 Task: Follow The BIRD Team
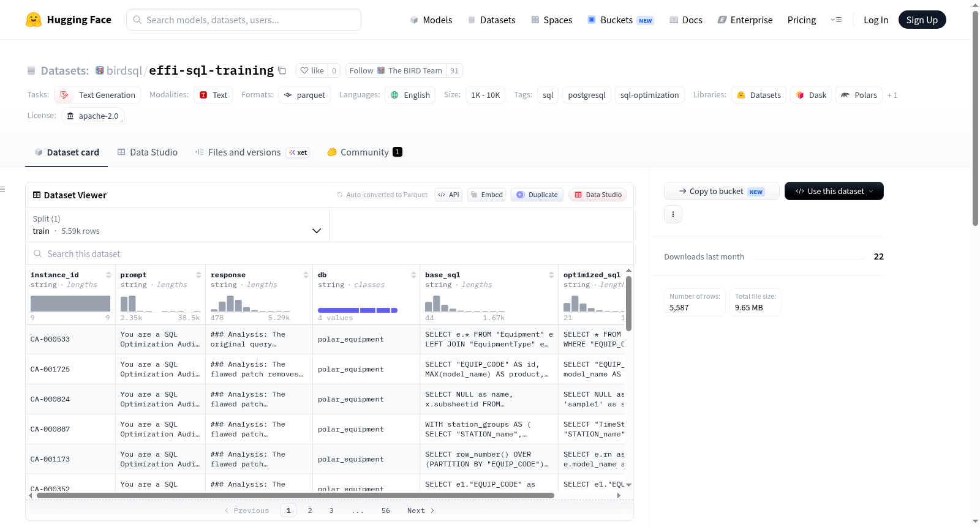pyautogui.click(x=396, y=70)
